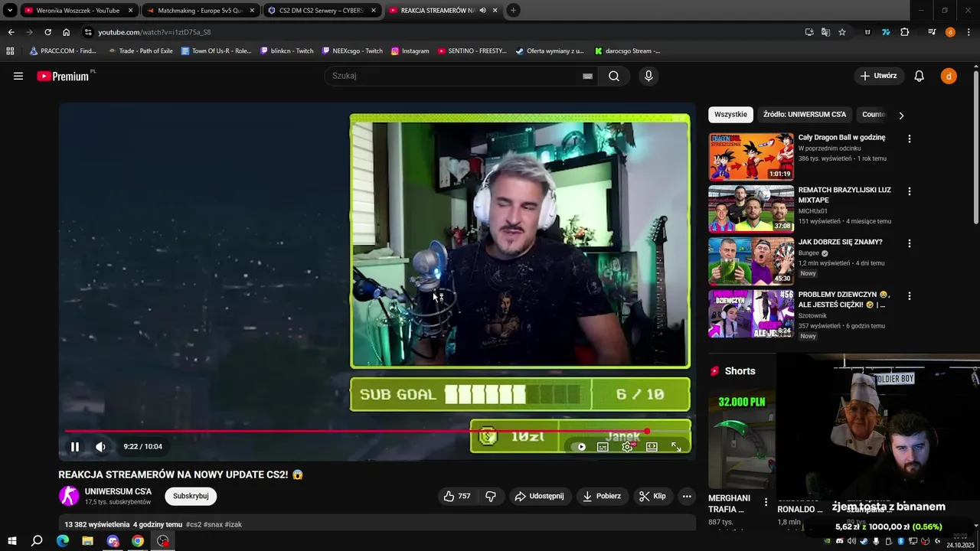Select Źródło: UNIWERSUM CS'A chip
This screenshot has height=551, width=980.
pos(805,114)
